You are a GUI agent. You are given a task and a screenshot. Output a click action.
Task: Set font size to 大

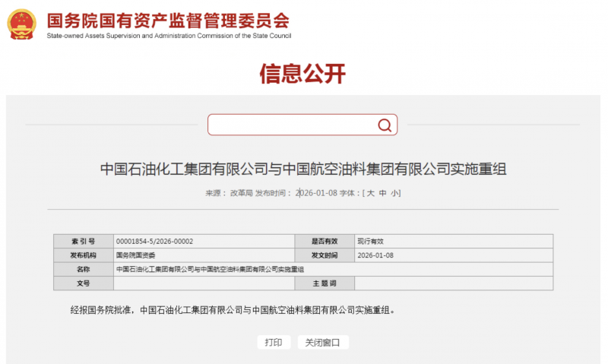371,193
